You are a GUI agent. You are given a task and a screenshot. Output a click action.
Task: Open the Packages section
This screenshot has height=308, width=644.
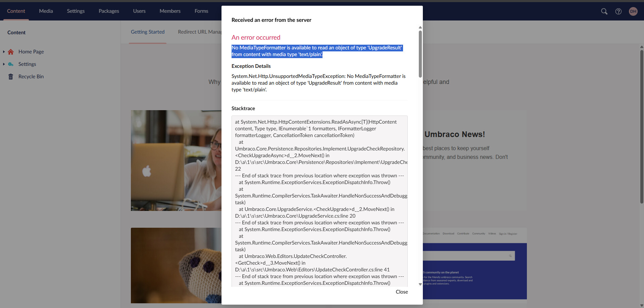pyautogui.click(x=109, y=11)
